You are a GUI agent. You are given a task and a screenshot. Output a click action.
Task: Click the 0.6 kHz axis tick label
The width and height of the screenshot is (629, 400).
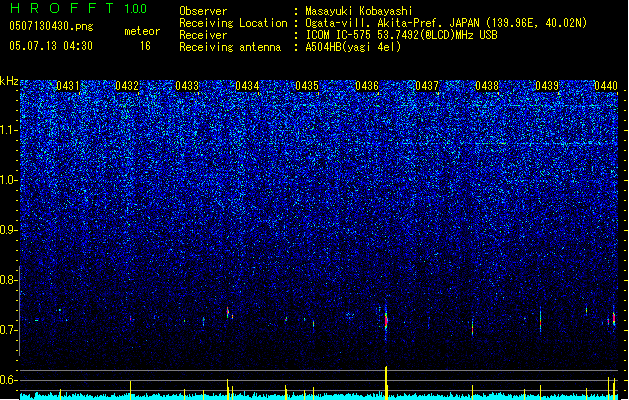point(9,380)
